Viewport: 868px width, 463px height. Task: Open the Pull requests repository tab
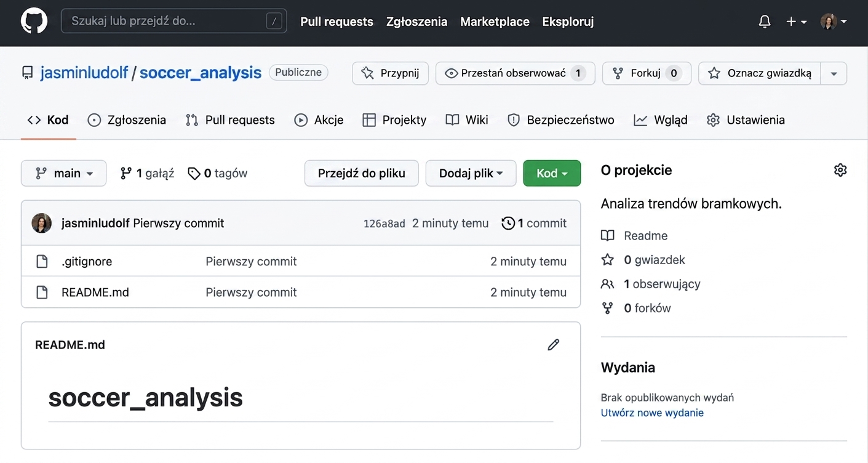230,120
